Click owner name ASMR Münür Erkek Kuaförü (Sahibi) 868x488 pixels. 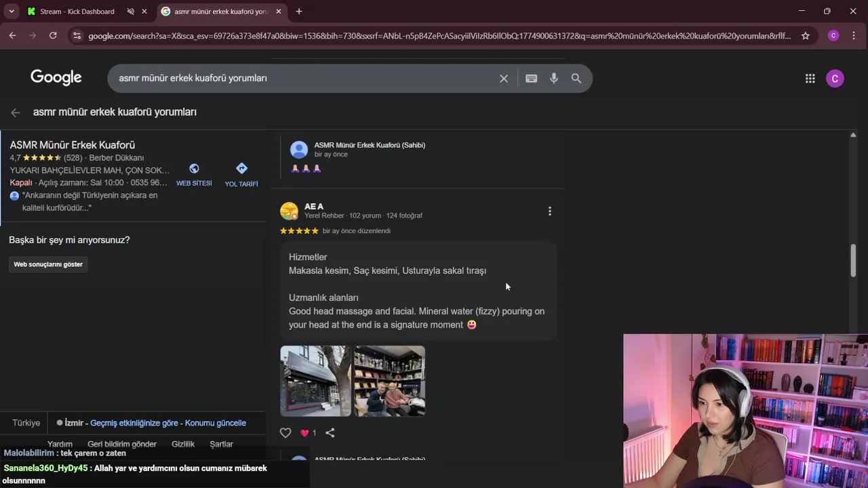pyautogui.click(x=370, y=145)
